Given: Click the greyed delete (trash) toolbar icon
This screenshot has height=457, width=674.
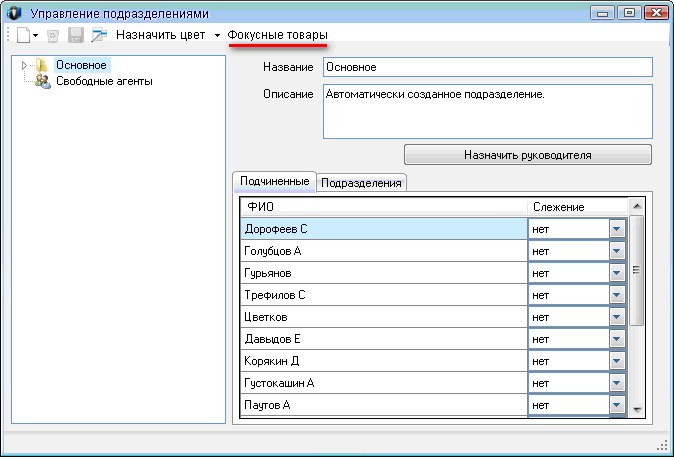Looking at the screenshot, I should (x=53, y=35).
